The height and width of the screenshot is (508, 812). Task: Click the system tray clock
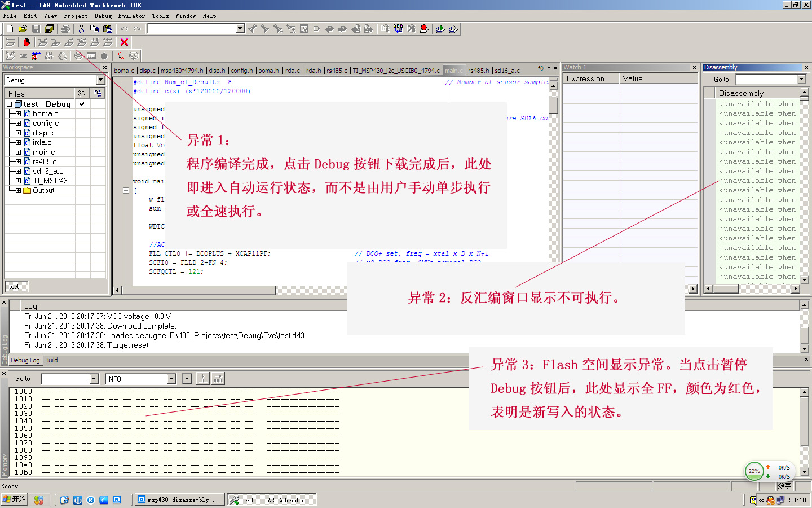tap(797, 500)
